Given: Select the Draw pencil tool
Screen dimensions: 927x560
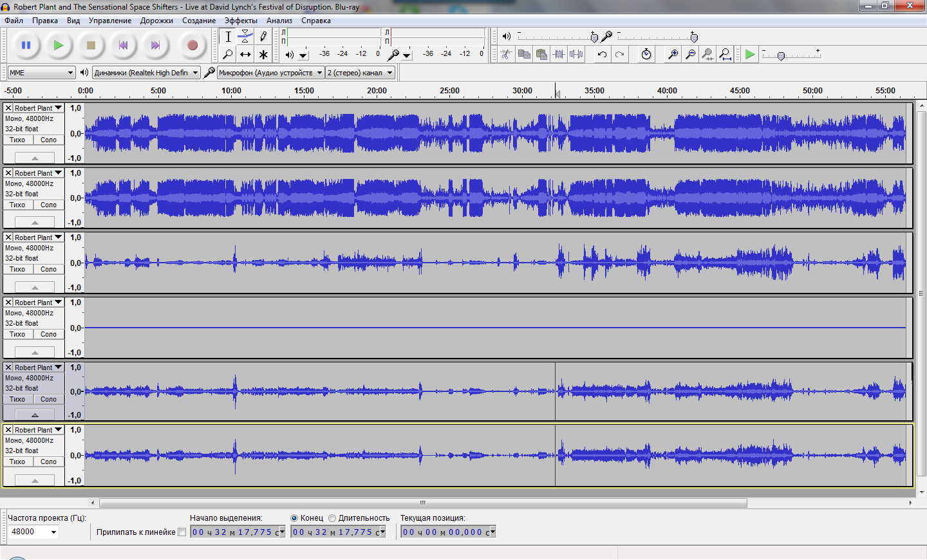Looking at the screenshot, I should 263,37.
